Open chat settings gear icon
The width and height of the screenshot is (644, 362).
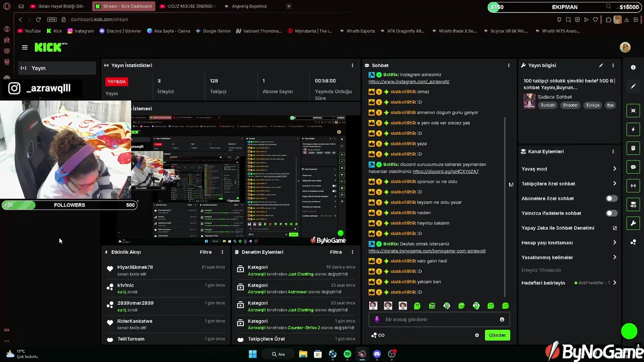pos(477,335)
